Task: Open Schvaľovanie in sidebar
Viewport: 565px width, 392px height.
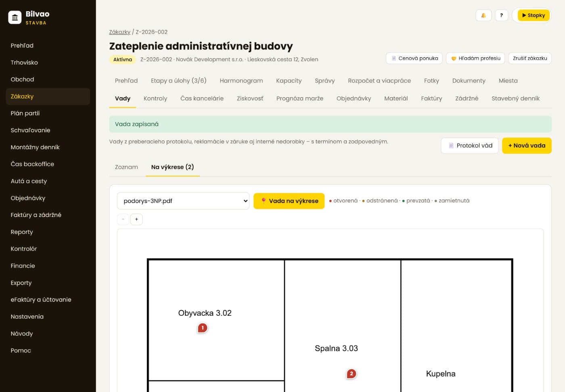Action: click(48, 130)
